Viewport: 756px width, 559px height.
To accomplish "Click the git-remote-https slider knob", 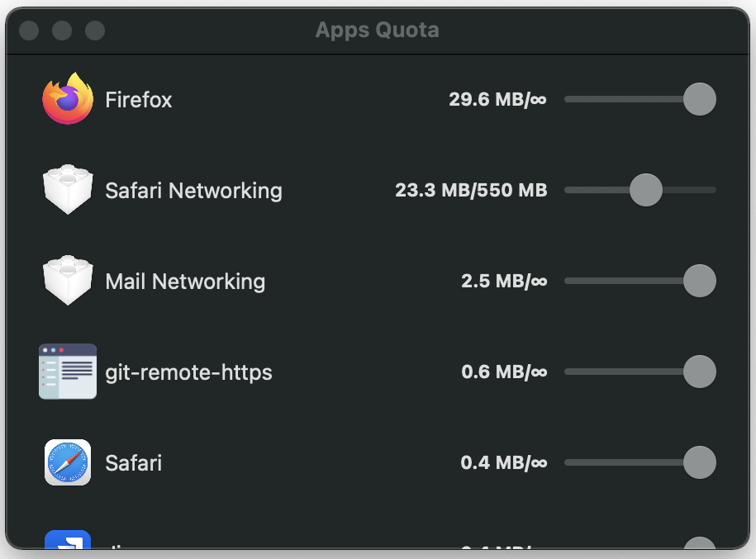I will point(700,372).
